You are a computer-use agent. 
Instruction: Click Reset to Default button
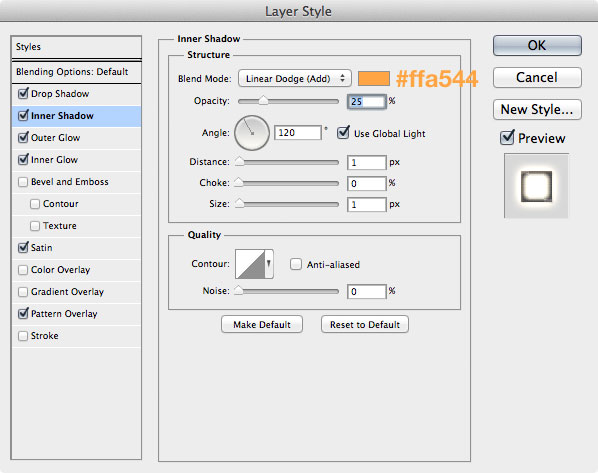click(365, 324)
